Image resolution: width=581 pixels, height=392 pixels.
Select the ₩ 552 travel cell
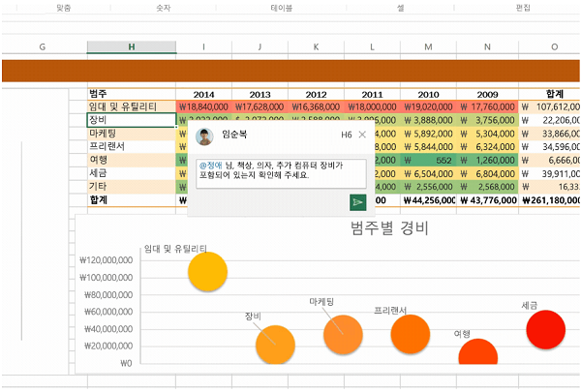[428, 160]
